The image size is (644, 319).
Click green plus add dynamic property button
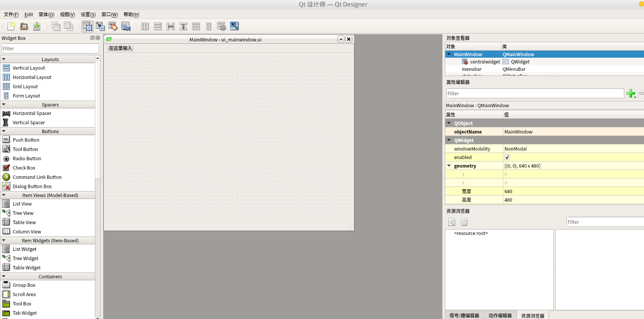pyautogui.click(x=631, y=93)
